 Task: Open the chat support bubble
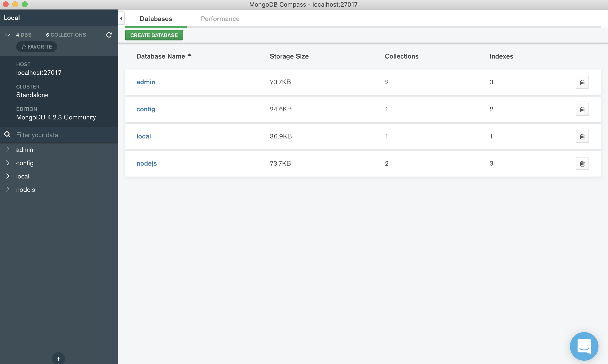tap(584, 346)
